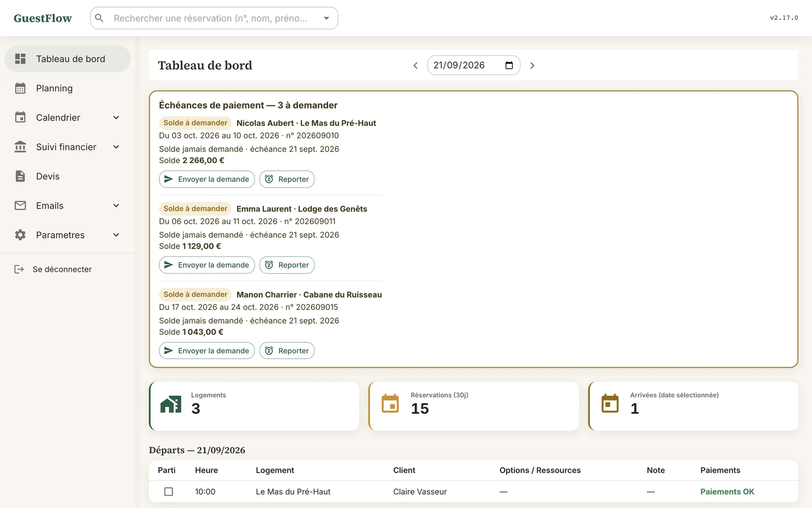This screenshot has width=812, height=508.
Task: Open the date picker calendar icon
Action: click(509, 65)
